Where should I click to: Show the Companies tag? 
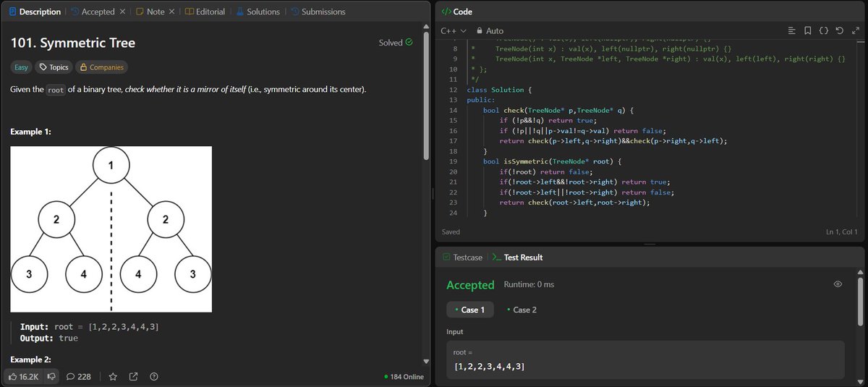tap(101, 67)
